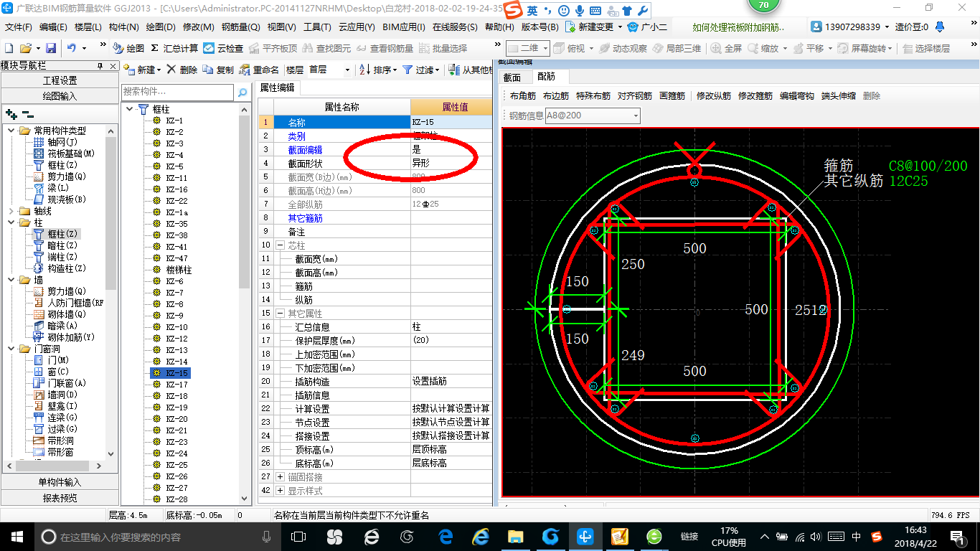Click the 搜索构件 search field
This screenshot has width=980, height=551.
177,92
